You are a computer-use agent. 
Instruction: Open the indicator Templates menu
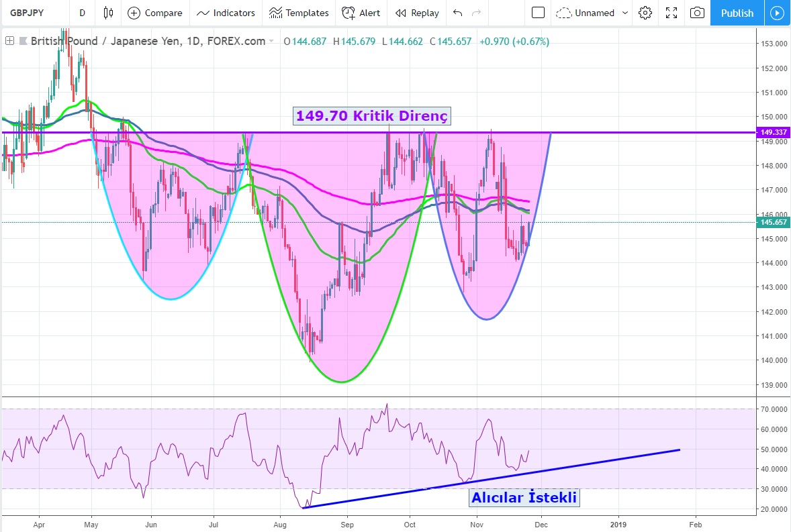point(299,13)
